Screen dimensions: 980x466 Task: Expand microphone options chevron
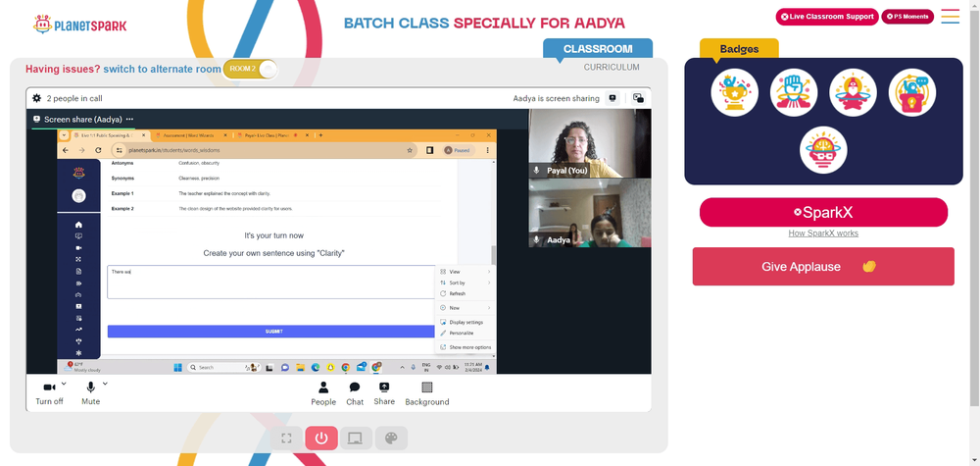click(105, 384)
